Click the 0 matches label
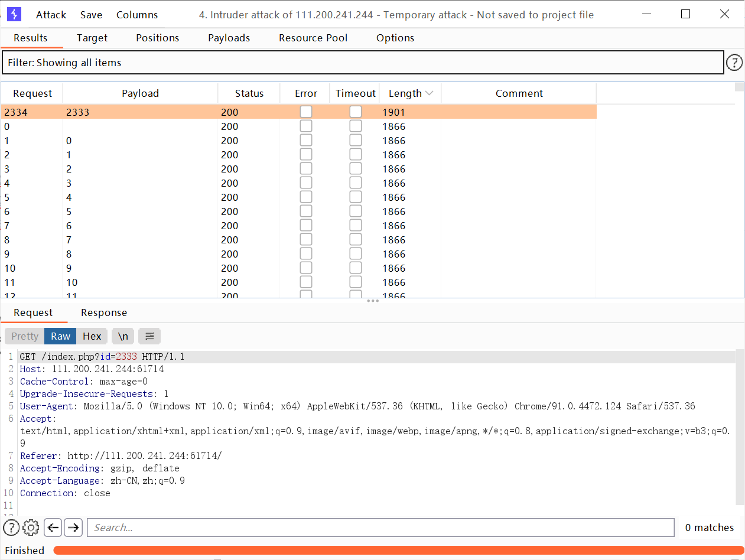This screenshot has width=745, height=560. (710, 528)
